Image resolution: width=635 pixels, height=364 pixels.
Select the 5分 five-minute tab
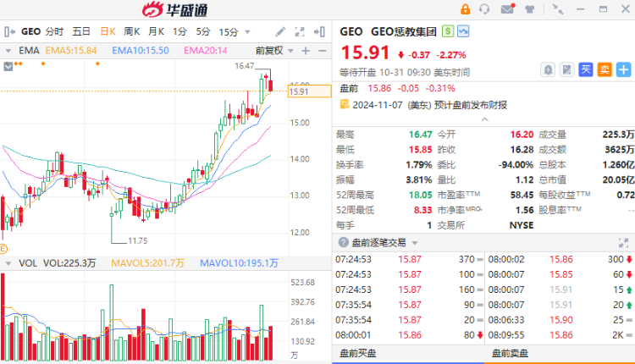(203, 31)
